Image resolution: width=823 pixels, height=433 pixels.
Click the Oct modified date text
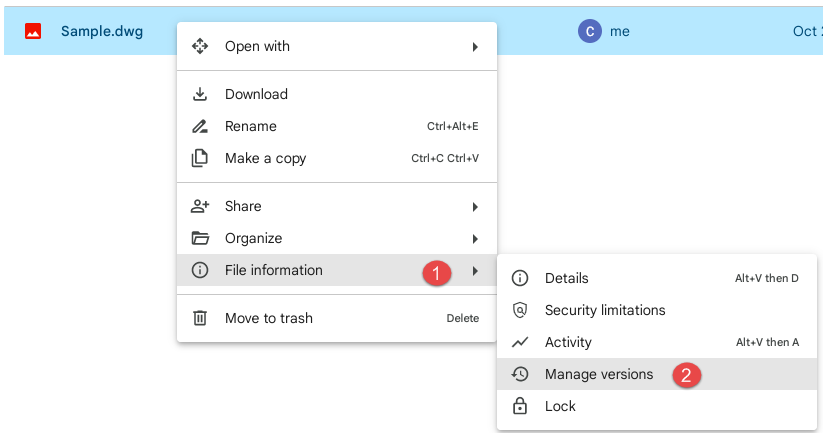click(x=807, y=31)
